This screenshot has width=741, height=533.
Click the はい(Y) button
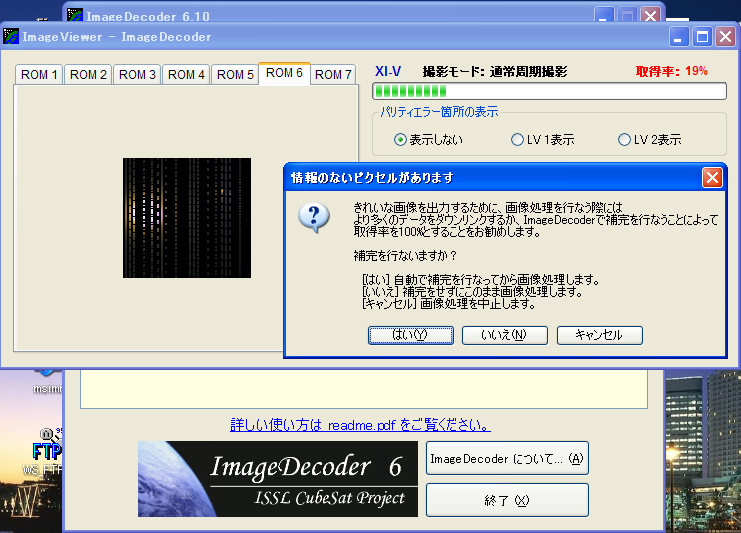(x=411, y=335)
